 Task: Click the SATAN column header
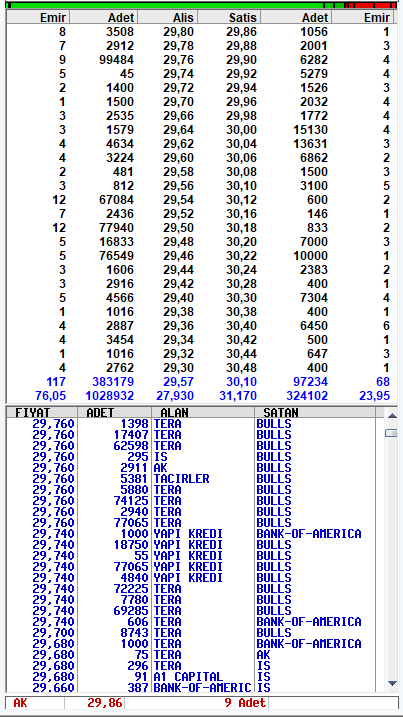click(x=315, y=412)
